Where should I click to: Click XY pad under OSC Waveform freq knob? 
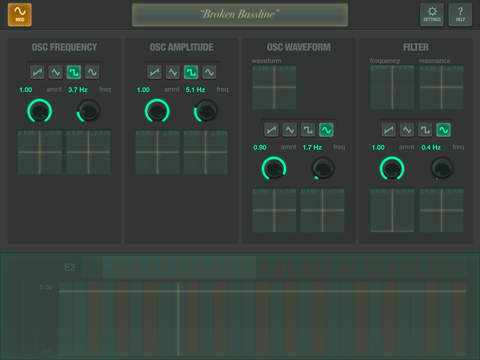(x=322, y=210)
